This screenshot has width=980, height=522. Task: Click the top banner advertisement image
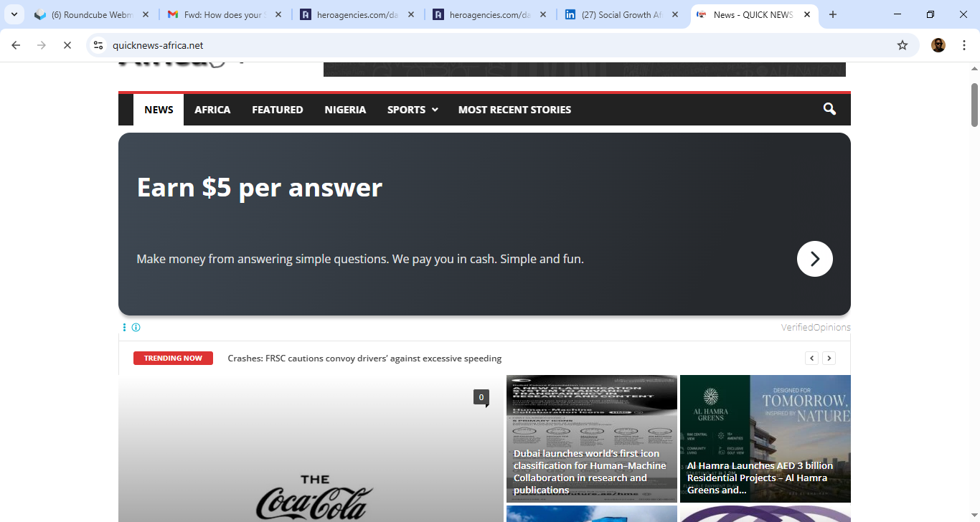click(584, 70)
